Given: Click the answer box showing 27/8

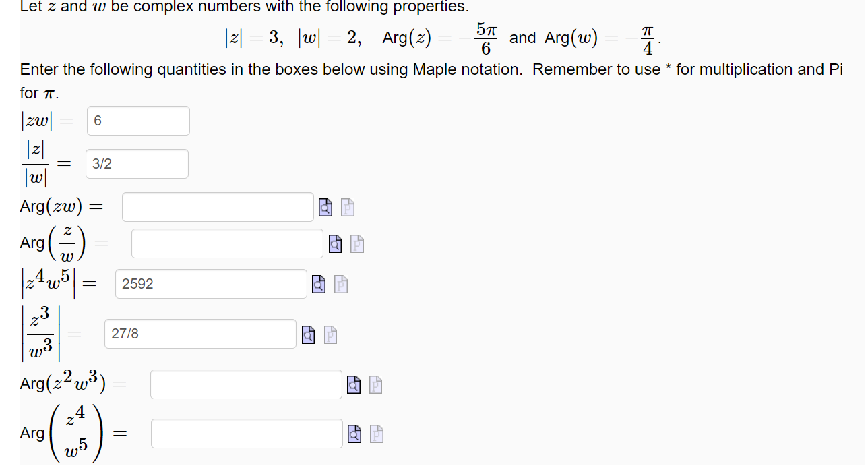Looking at the screenshot, I should 200,334.
